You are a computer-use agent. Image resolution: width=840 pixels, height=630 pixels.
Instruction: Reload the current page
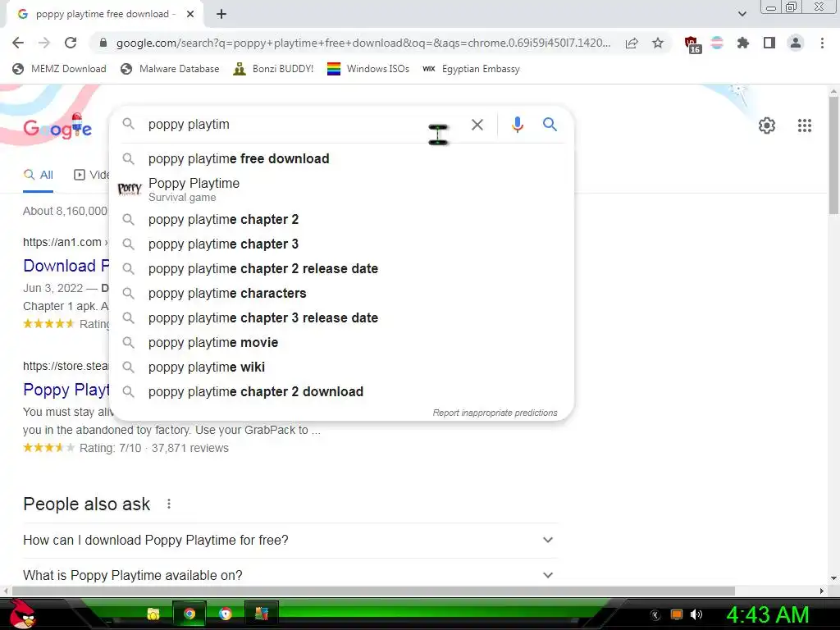pyautogui.click(x=71, y=43)
